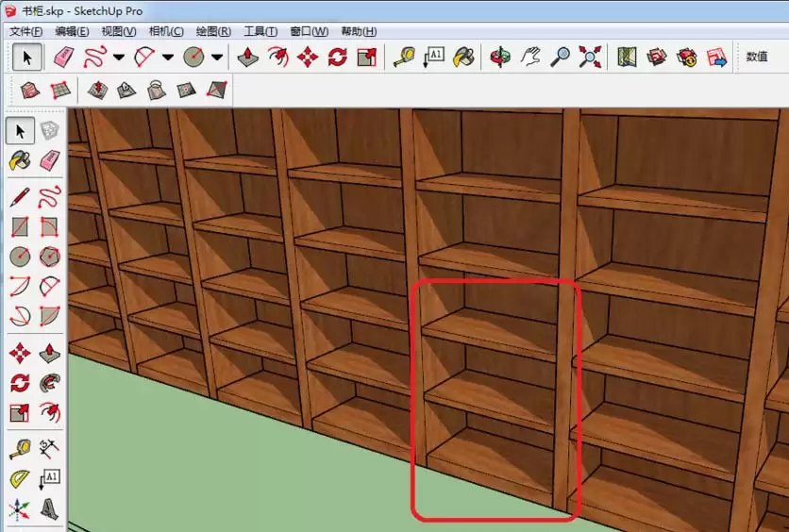Pick the Freehand line tool in the top toolbar
Image resolution: width=789 pixels, height=532 pixels.
[95, 57]
